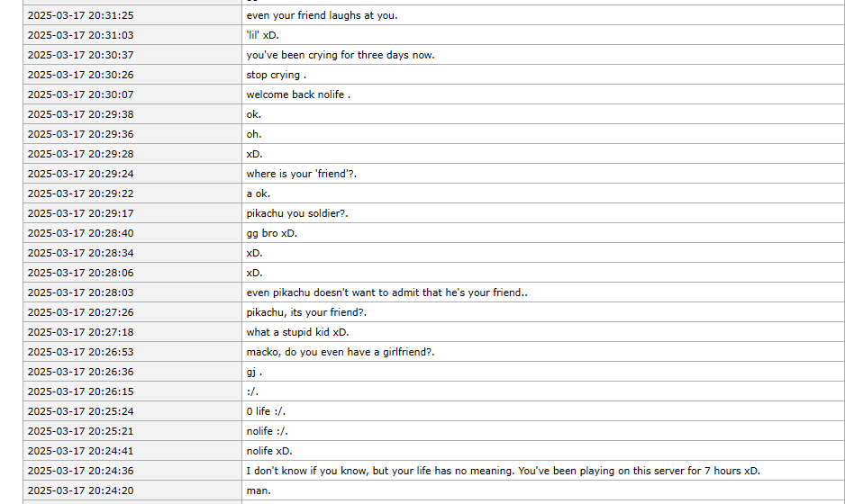The image size is (845, 504).
Task: Select the message asking macko about a girlfriend
Action: pyautogui.click(x=341, y=352)
